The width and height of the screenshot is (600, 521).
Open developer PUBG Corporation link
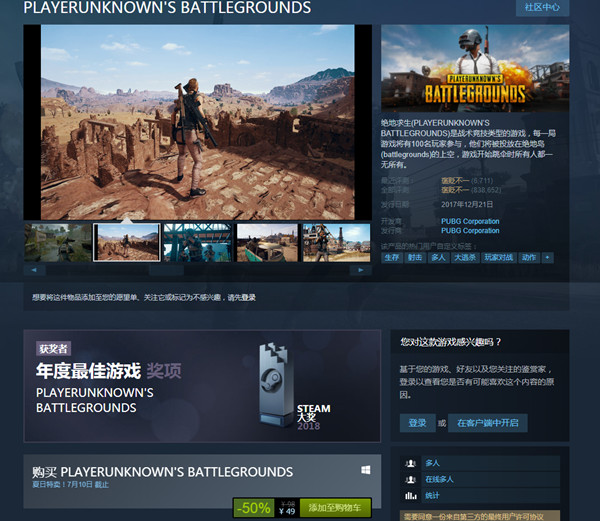click(x=470, y=221)
